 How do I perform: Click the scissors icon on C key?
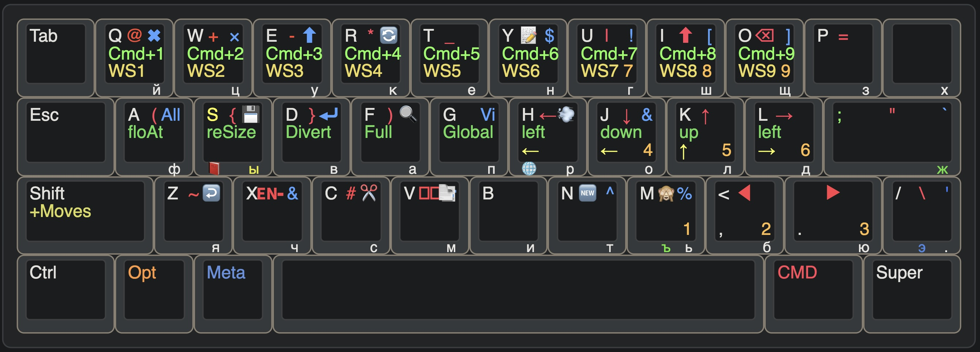coord(369,193)
